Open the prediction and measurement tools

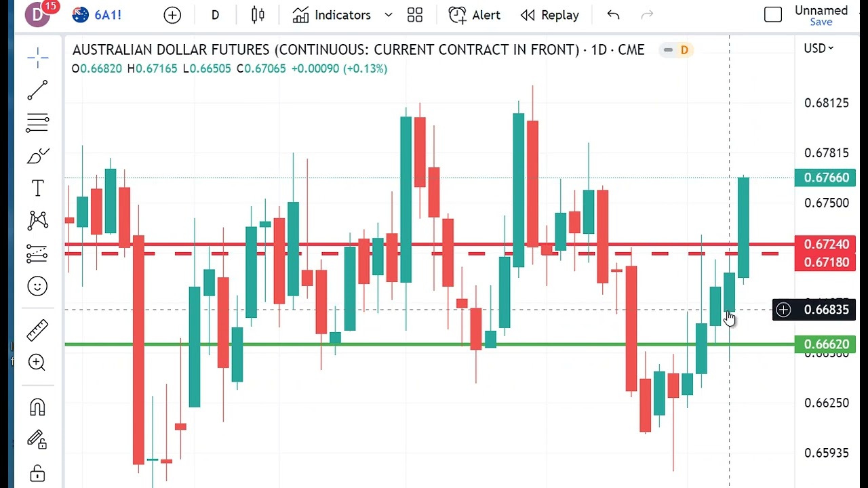click(x=37, y=253)
